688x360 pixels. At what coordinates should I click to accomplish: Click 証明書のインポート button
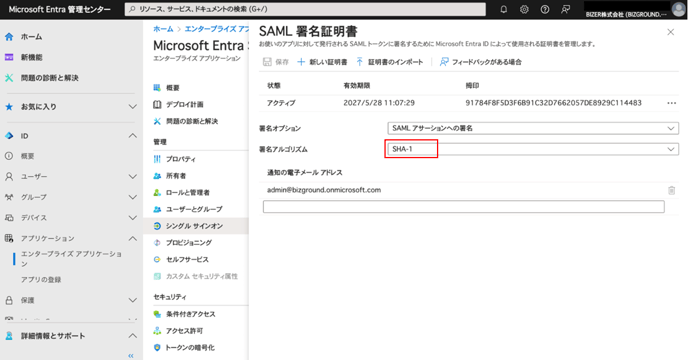click(390, 62)
